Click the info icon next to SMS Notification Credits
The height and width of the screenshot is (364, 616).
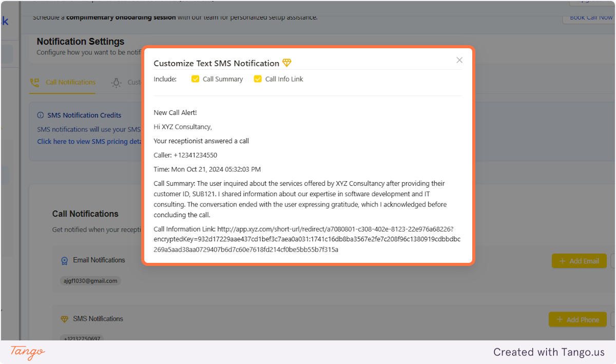tap(41, 115)
